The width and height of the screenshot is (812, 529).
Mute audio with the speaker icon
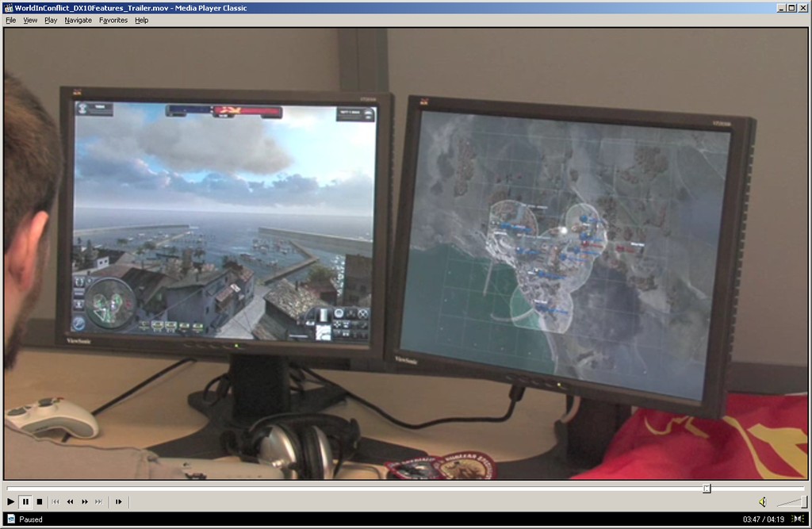pos(763,501)
